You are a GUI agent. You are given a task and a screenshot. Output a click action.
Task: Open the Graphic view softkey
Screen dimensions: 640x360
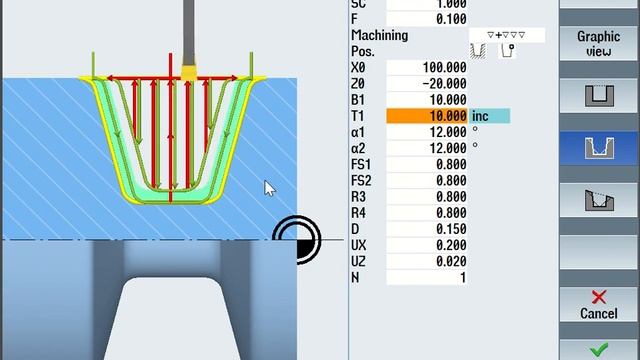click(x=599, y=44)
